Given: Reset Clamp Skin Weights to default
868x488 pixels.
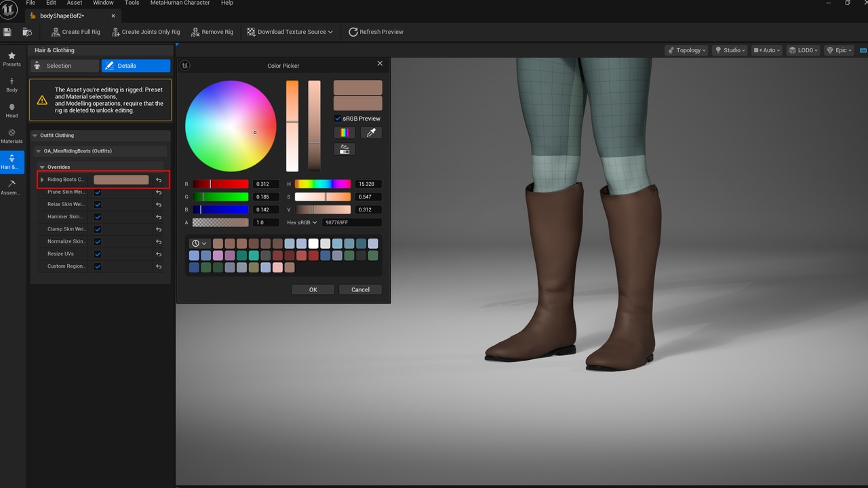Looking at the screenshot, I should [x=159, y=229].
